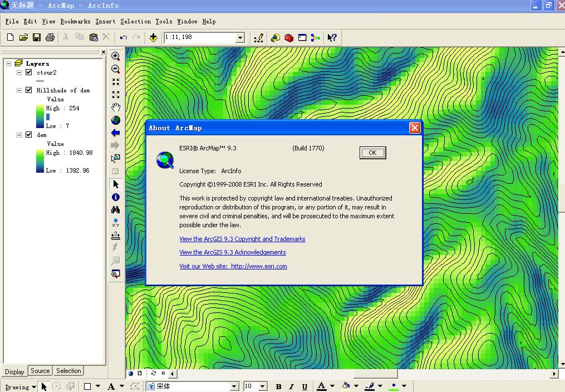
Task: Switch to Layout View icon
Action: click(140, 373)
